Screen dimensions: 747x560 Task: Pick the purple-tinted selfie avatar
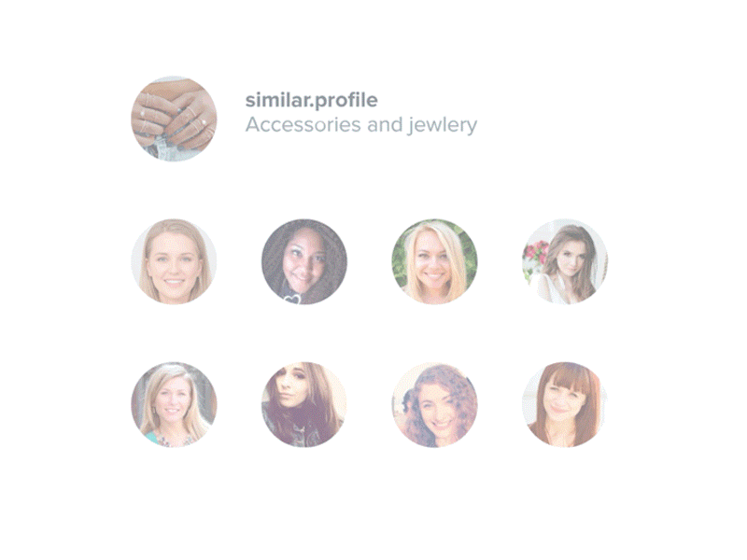(304, 404)
